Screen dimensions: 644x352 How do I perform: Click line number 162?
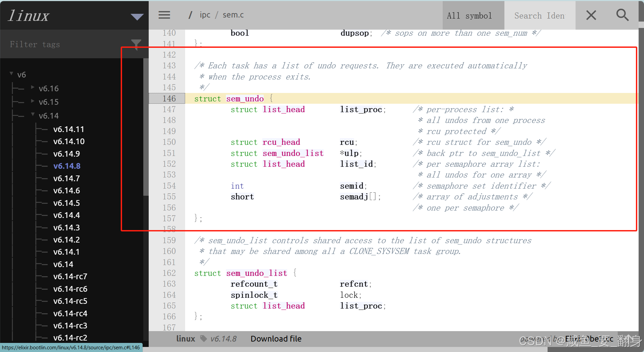[x=169, y=273]
